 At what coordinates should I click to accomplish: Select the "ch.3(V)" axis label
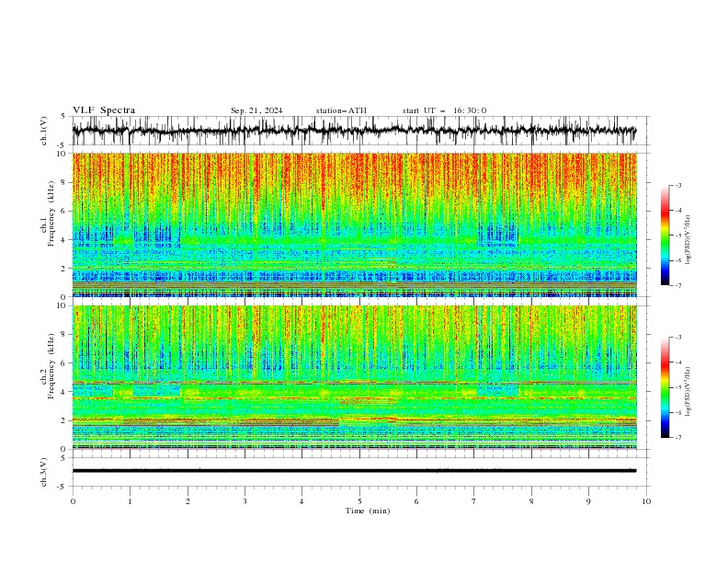pyautogui.click(x=44, y=472)
